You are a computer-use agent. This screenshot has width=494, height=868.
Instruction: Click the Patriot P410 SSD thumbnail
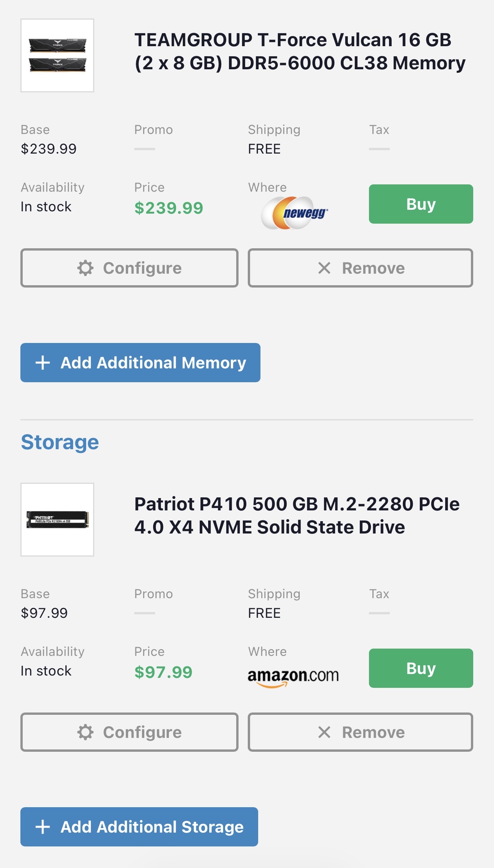click(57, 520)
